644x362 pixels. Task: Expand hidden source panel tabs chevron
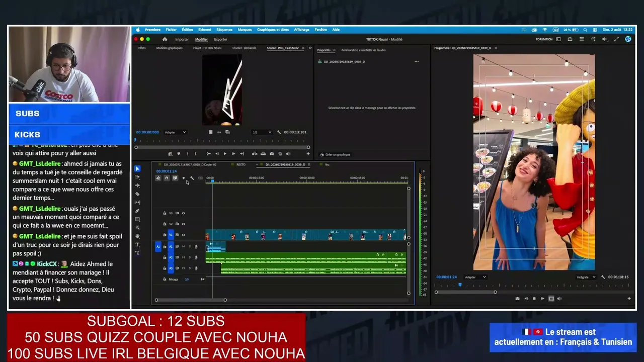click(x=310, y=48)
